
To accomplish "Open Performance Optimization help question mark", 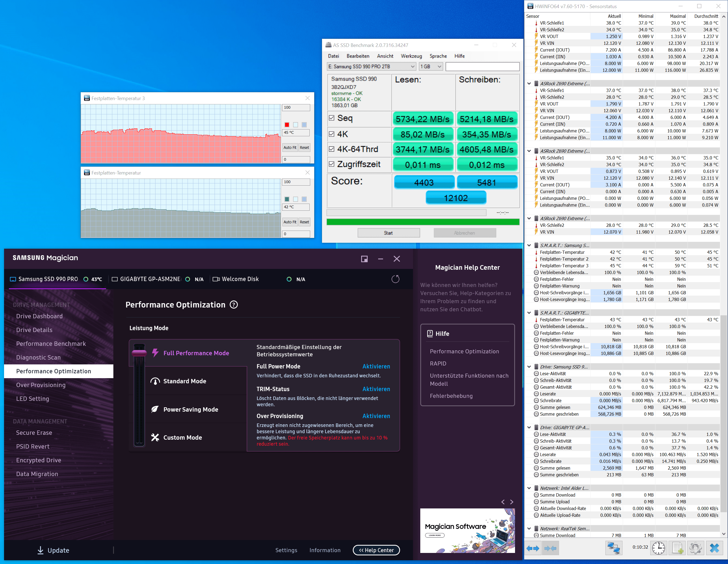I will tap(234, 305).
